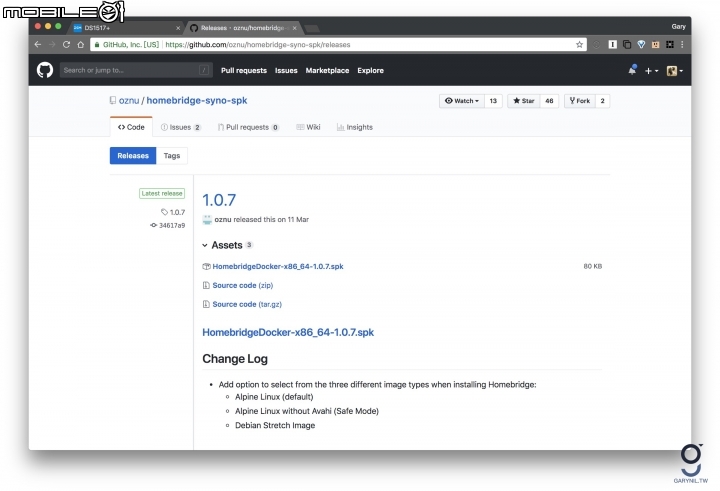Open the plus create-new dropdown
This screenshot has height=491, width=720.
pyautogui.click(x=652, y=71)
